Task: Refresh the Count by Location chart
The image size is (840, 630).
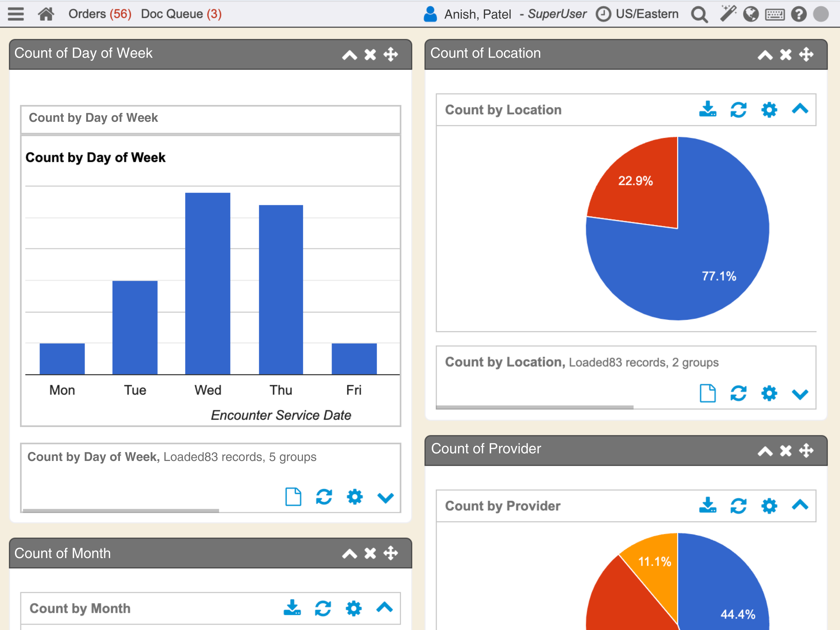Action: tap(739, 110)
